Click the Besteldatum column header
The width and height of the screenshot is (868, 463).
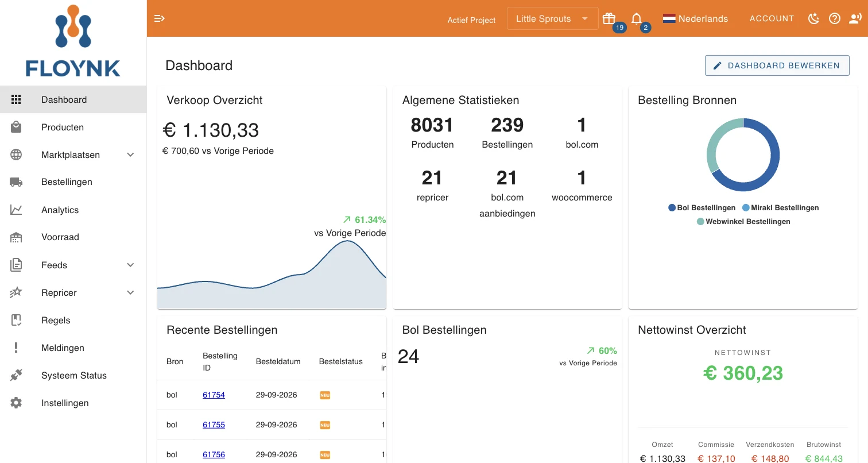278,361
